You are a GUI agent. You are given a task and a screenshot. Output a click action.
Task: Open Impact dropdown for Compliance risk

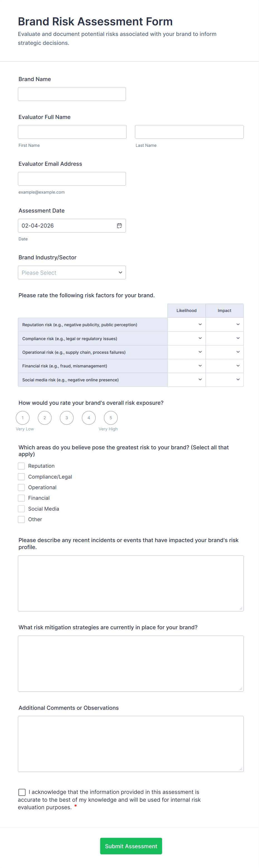click(x=224, y=338)
